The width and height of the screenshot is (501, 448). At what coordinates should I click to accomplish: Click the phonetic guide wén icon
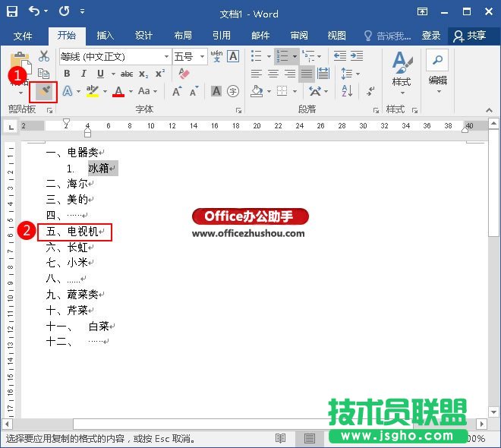pos(216,56)
